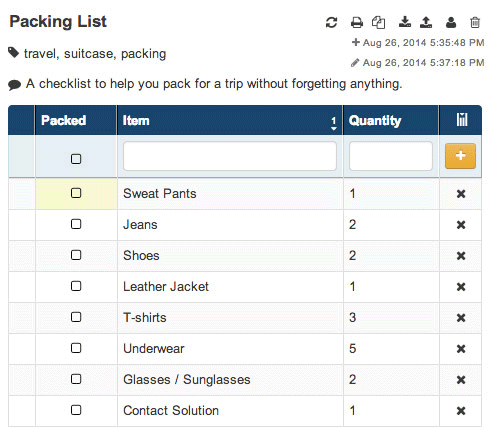Click the download/import icon
Viewport: 491px width, 427px height.
(x=405, y=22)
